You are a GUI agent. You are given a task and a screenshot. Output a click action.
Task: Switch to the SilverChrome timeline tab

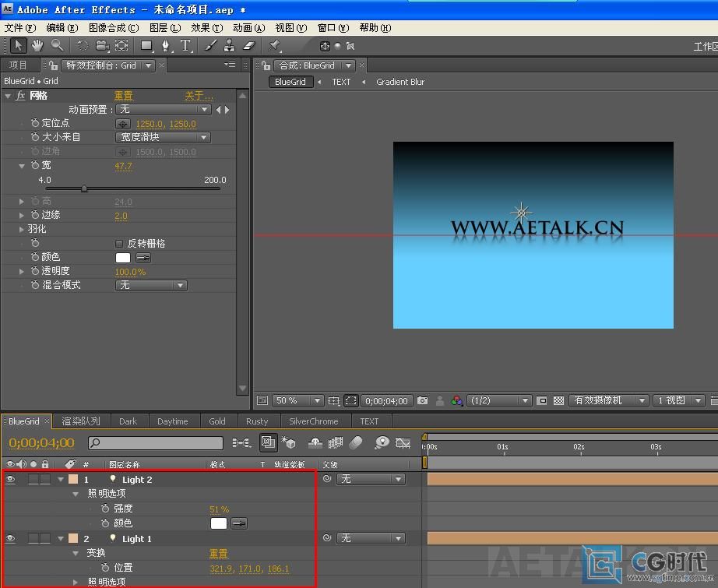click(x=314, y=421)
